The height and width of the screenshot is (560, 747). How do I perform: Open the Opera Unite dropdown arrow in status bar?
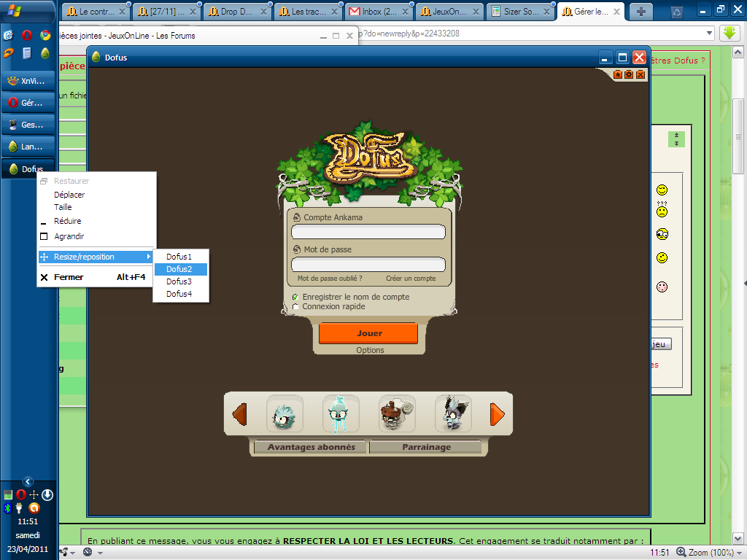click(73, 553)
